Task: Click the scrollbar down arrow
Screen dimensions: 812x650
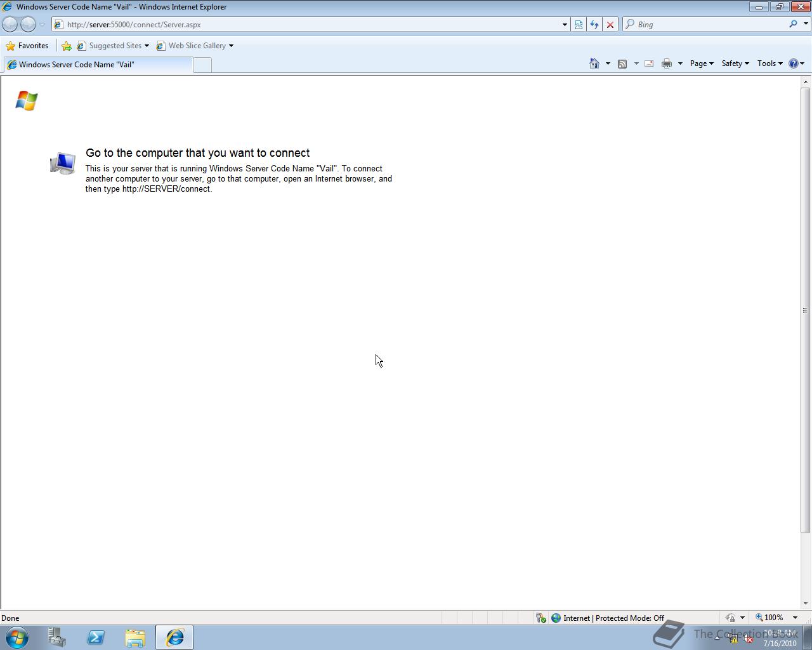Action: pyautogui.click(x=806, y=603)
